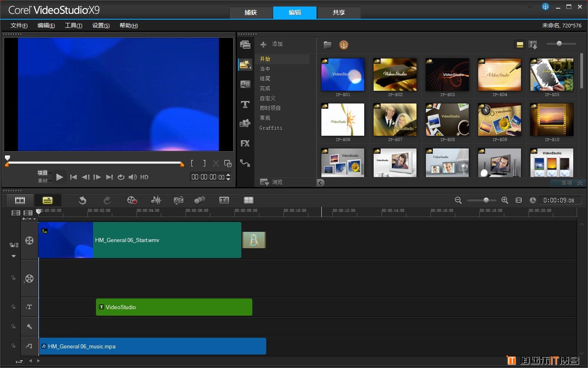The image size is (588, 368).
Task: Play the preview
Action: [60, 177]
